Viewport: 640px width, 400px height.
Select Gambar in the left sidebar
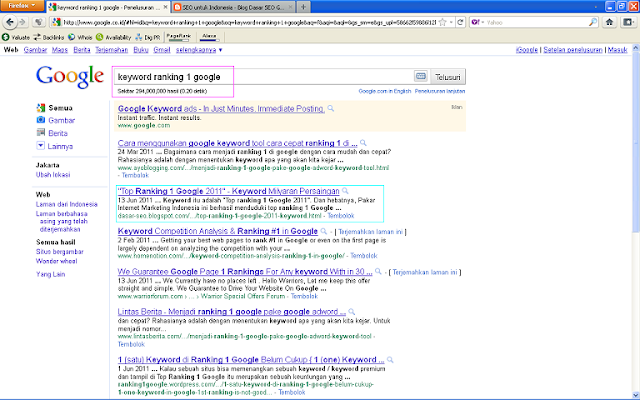(56, 120)
